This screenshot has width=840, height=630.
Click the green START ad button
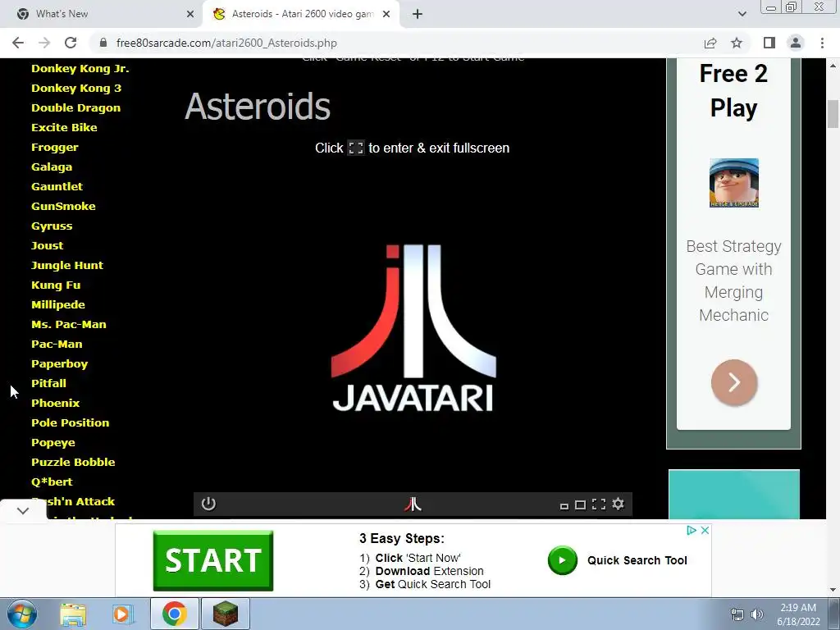[213, 560]
